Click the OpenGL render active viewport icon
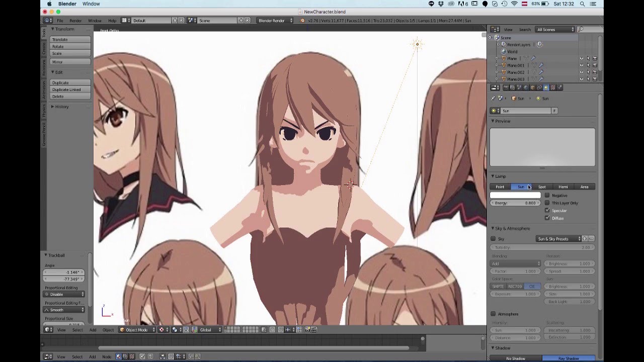 [x=307, y=330]
